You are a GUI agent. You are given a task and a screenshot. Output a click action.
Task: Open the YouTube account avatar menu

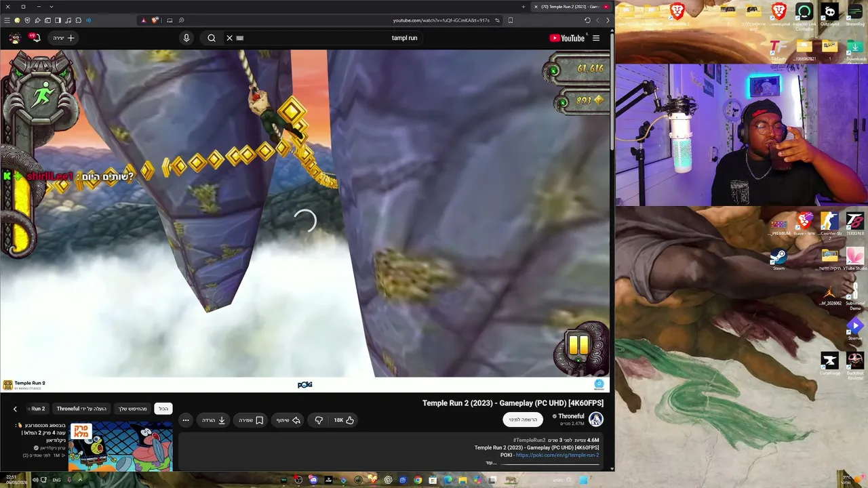[x=14, y=38]
